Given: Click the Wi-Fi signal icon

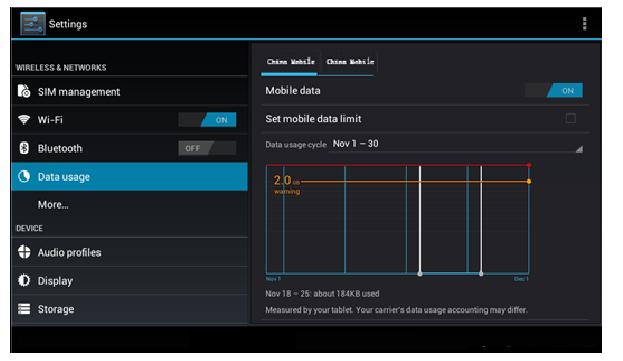Looking at the screenshot, I should [x=24, y=120].
